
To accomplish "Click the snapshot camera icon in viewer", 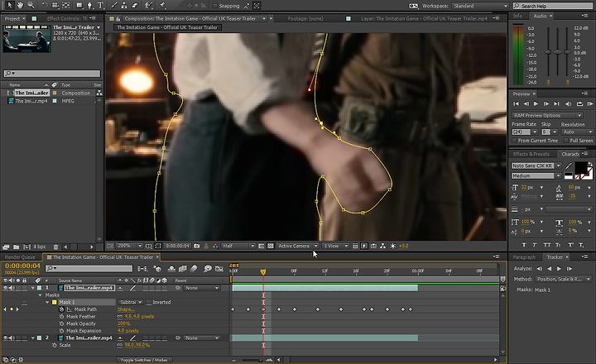I will click(196, 246).
